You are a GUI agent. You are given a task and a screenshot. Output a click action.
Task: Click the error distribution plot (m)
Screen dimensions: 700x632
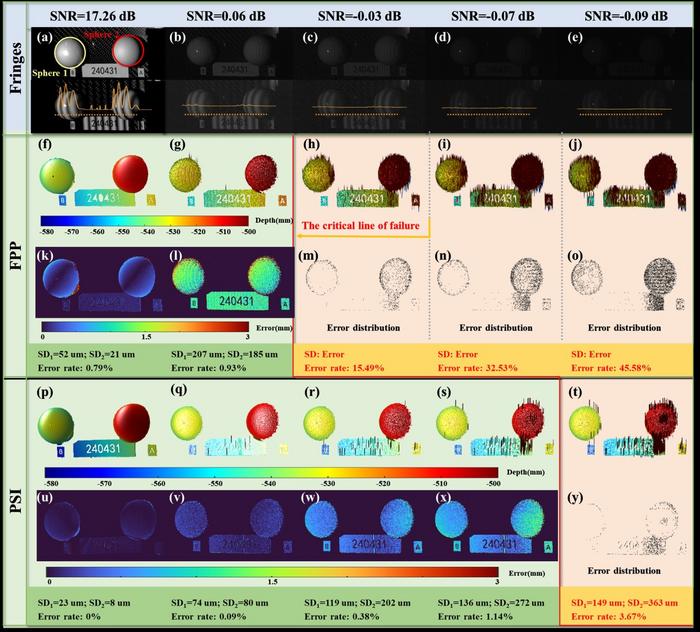click(362, 285)
